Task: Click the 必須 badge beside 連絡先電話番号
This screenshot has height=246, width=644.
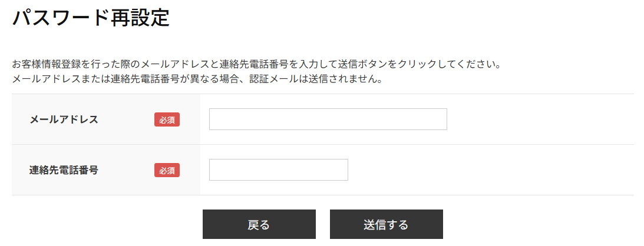Action: pos(167,170)
